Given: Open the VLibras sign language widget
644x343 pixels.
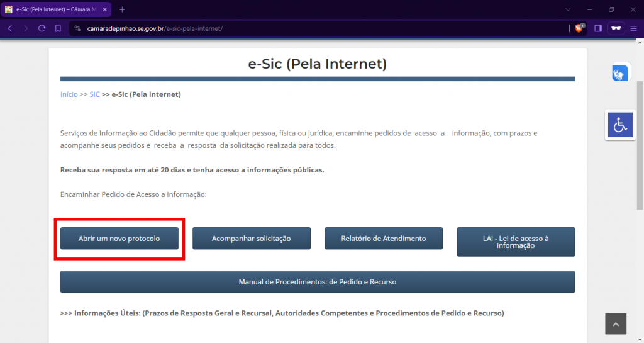Looking at the screenshot, I should point(620,72).
